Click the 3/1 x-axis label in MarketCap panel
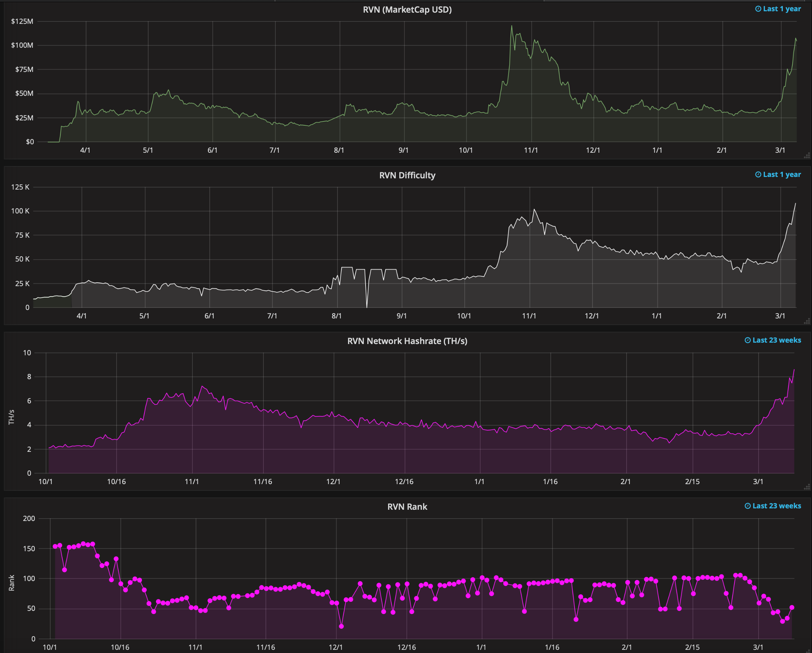Image resolution: width=812 pixels, height=653 pixels. coord(780,150)
